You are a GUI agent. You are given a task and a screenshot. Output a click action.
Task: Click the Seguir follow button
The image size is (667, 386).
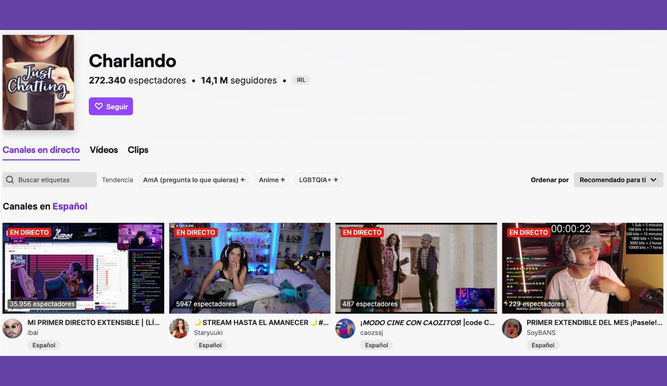pyautogui.click(x=111, y=106)
